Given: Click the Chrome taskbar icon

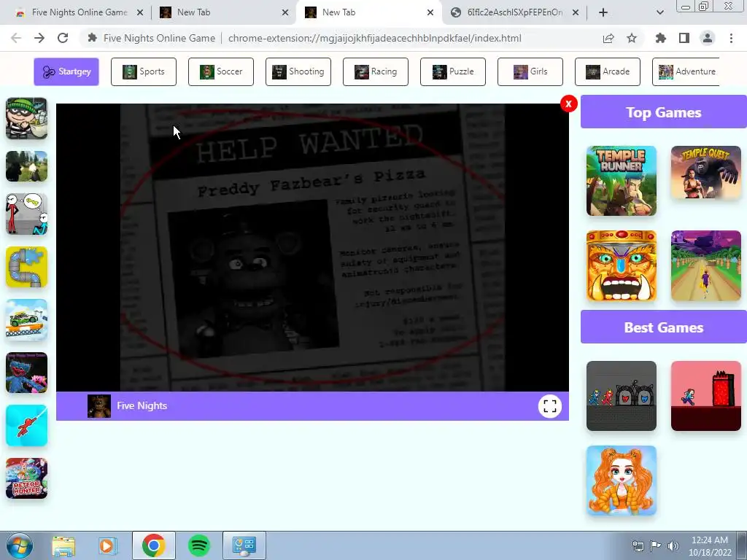Looking at the screenshot, I should pos(153,545).
